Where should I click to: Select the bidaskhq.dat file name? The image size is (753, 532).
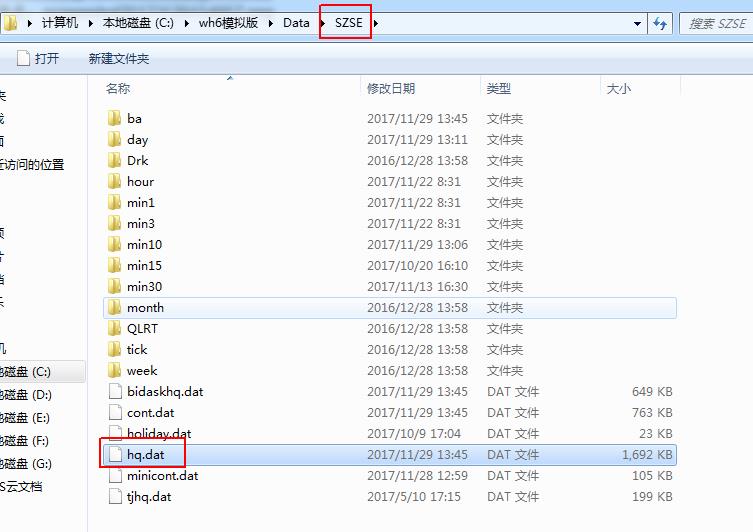[165, 392]
